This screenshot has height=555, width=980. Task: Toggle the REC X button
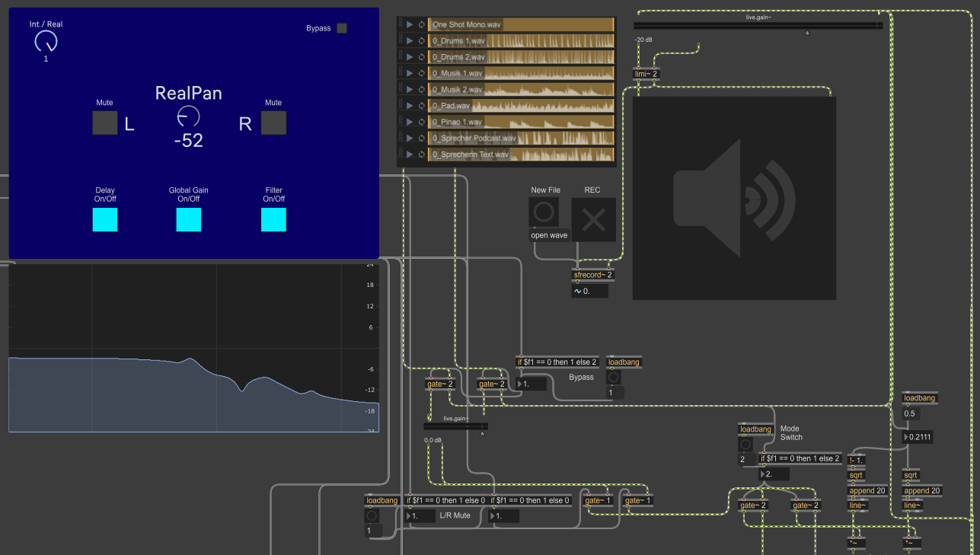(593, 220)
